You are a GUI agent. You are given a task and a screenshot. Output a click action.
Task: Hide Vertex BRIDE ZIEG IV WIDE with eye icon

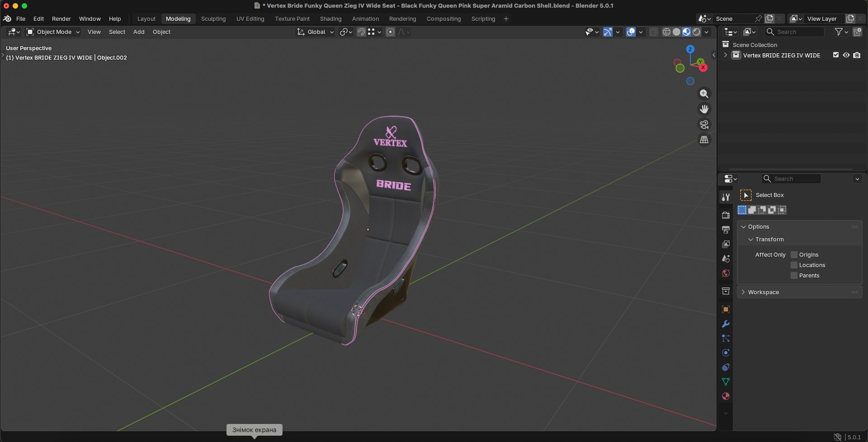pyautogui.click(x=846, y=55)
